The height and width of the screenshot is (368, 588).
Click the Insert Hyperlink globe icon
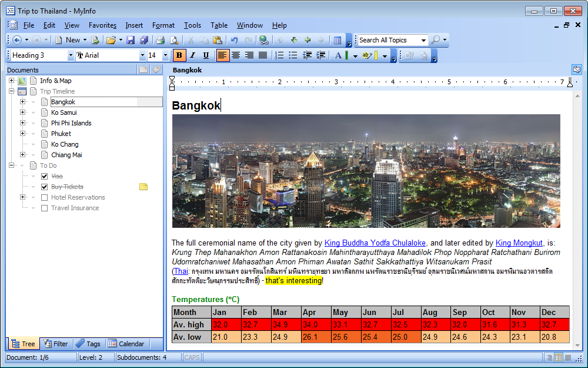click(x=264, y=40)
